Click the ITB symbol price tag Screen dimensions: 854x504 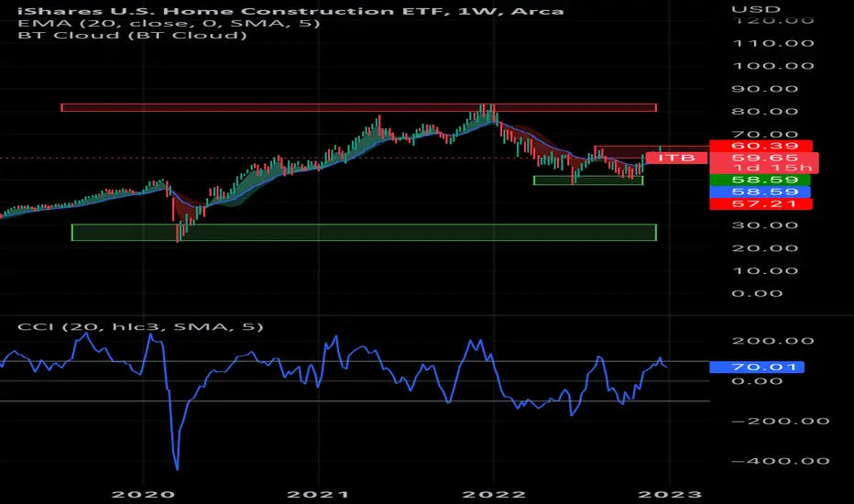point(676,158)
